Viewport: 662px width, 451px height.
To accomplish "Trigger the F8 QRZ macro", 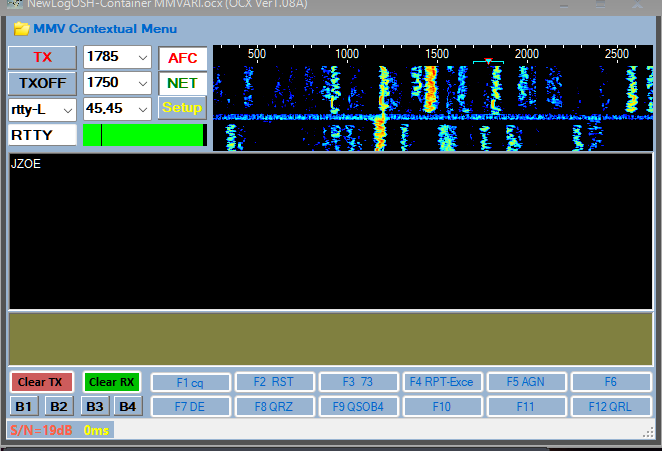I will click(x=274, y=406).
